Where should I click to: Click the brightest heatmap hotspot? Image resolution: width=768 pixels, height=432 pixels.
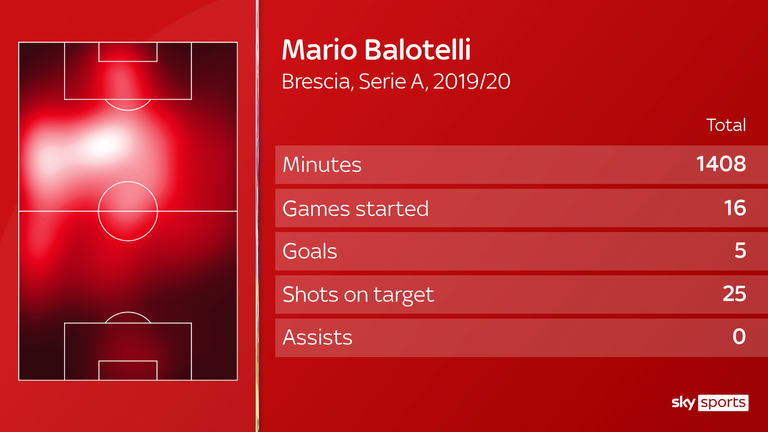pyautogui.click(x=104, y=145)
